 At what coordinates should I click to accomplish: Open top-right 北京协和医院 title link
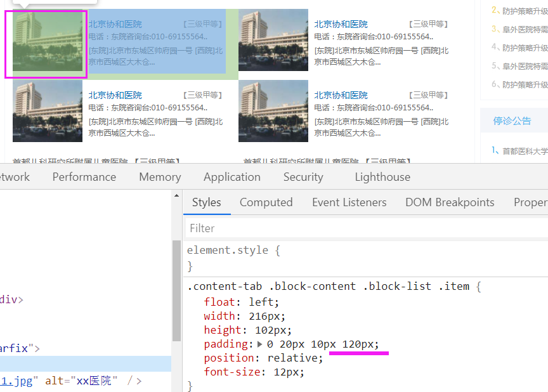tap(341, 24)
